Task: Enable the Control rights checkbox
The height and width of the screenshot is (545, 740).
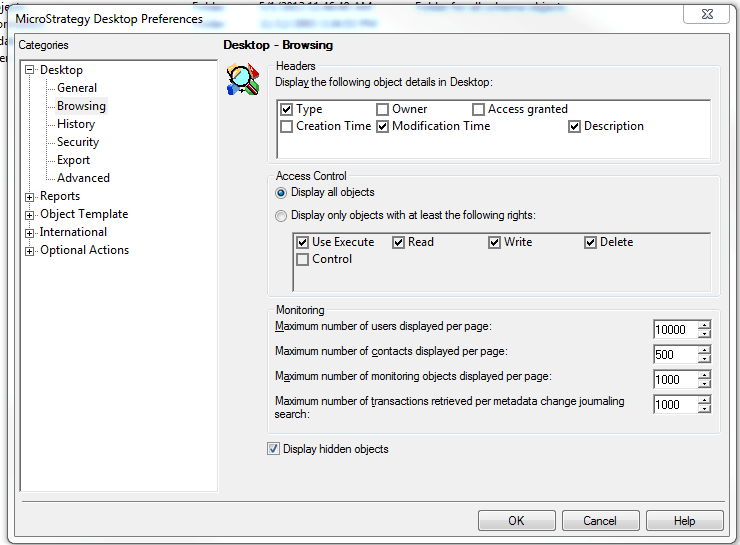Action: coord(303,260)
